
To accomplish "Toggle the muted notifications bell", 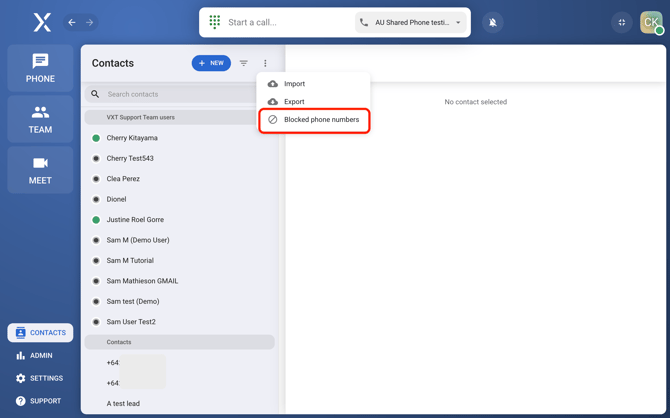I will pos(493,22).
